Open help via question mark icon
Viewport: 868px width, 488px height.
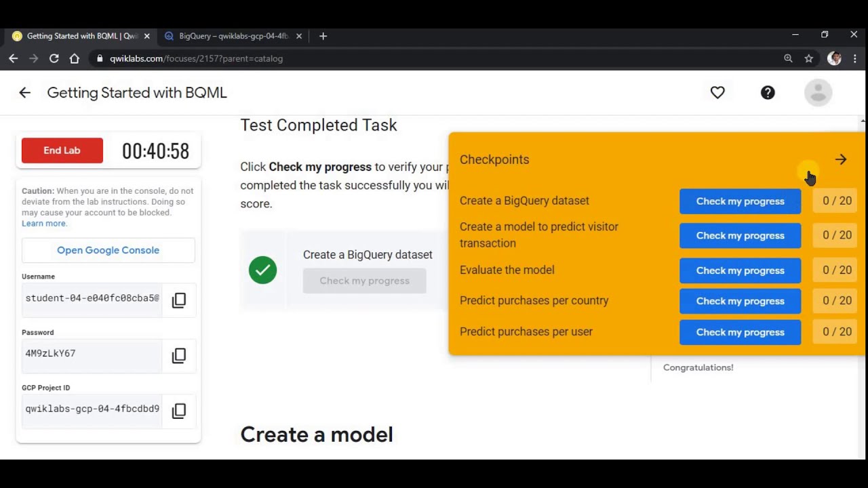[x=768, y=93]
